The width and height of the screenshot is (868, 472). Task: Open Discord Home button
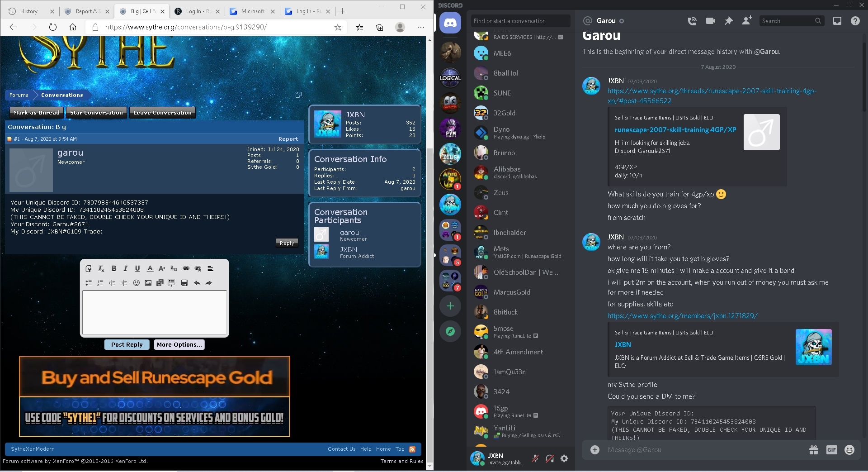pos(450,23)
